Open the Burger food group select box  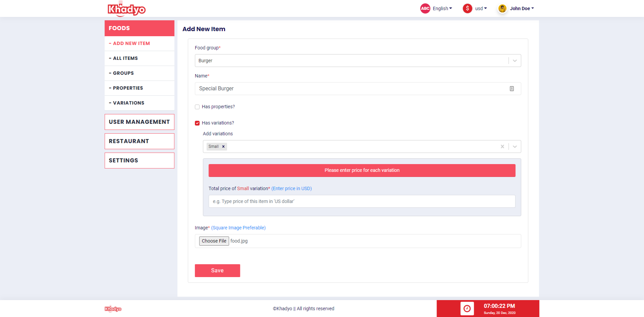point(358,61)
